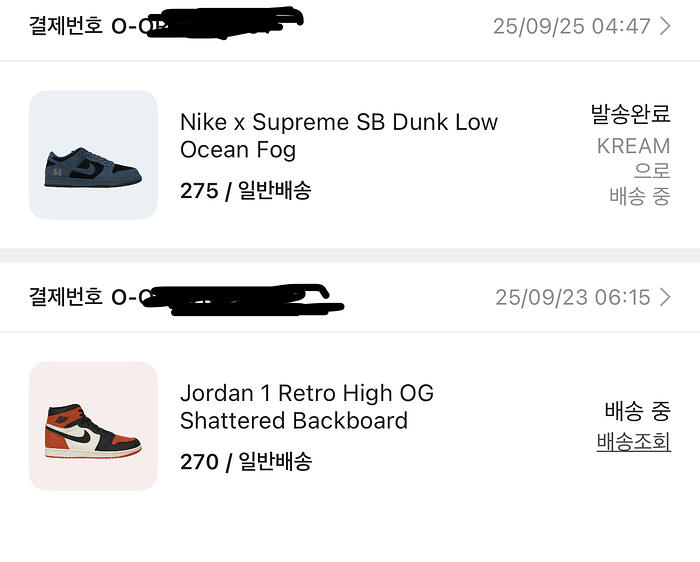This screenshot has height=562, width=700.
Task: Tap the redacted order number above Jordan
Action: (230, 298)
